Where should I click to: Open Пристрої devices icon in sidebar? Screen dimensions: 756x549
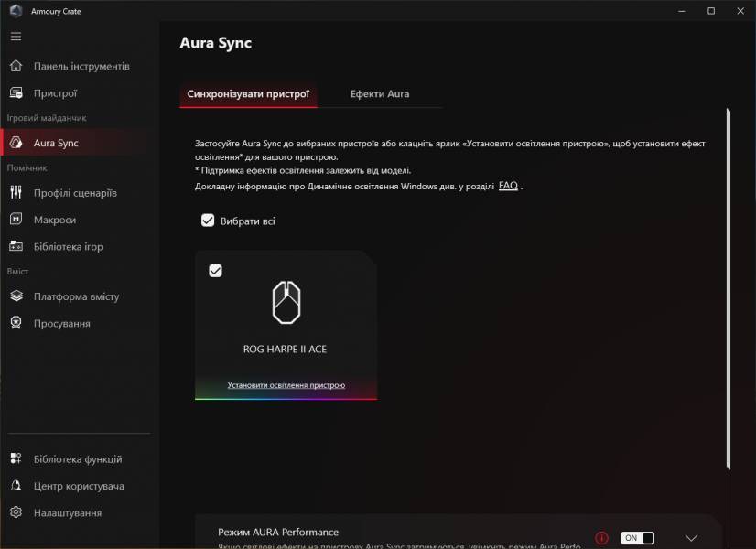pos(16,93)
